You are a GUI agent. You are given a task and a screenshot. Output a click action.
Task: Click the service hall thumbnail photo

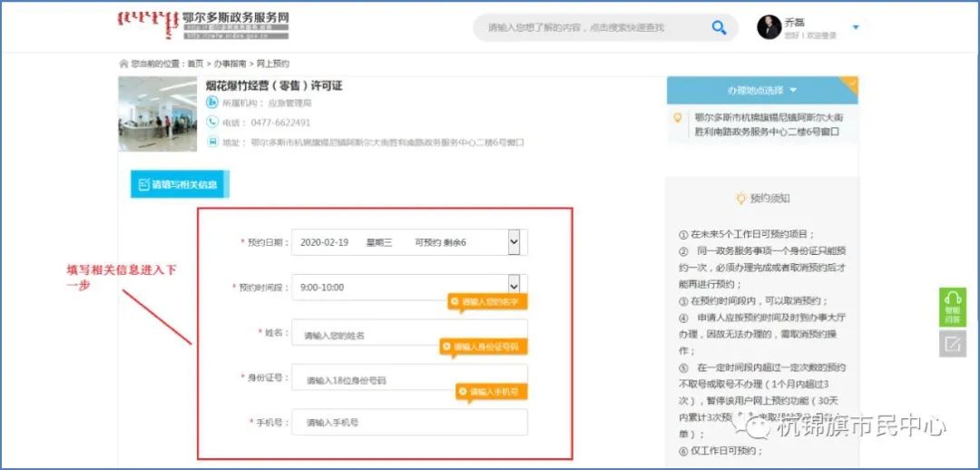tap(158, 113)
